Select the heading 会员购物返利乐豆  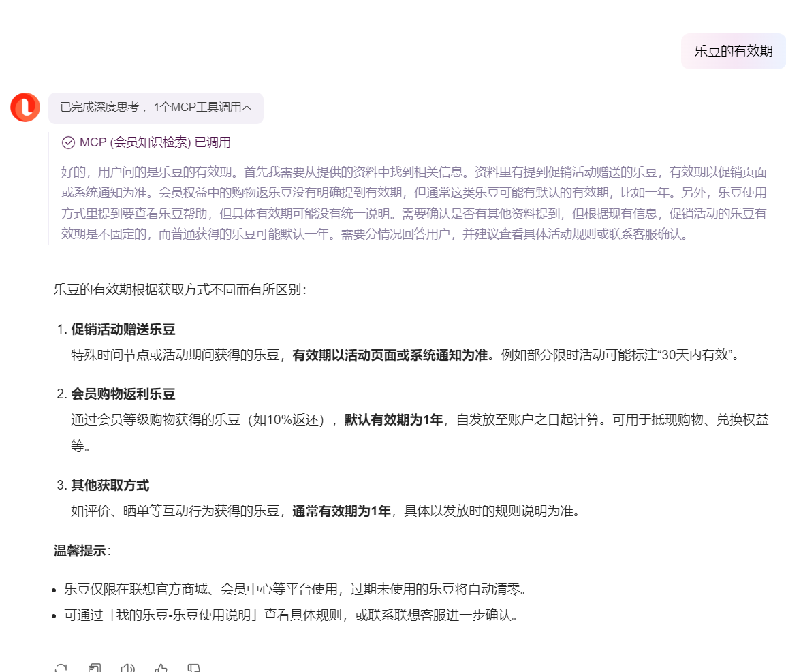coord(123,394)
